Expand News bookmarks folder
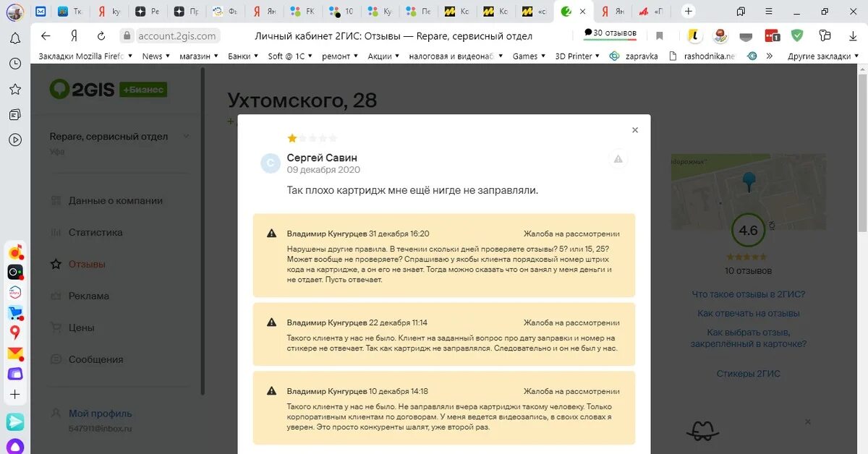Viewport: 868px width, 454px height. [x=156, y=56]
